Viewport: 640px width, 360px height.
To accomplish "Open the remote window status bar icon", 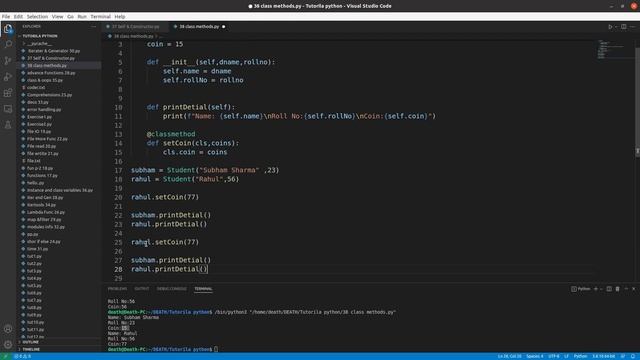I will tap(5, 356).
